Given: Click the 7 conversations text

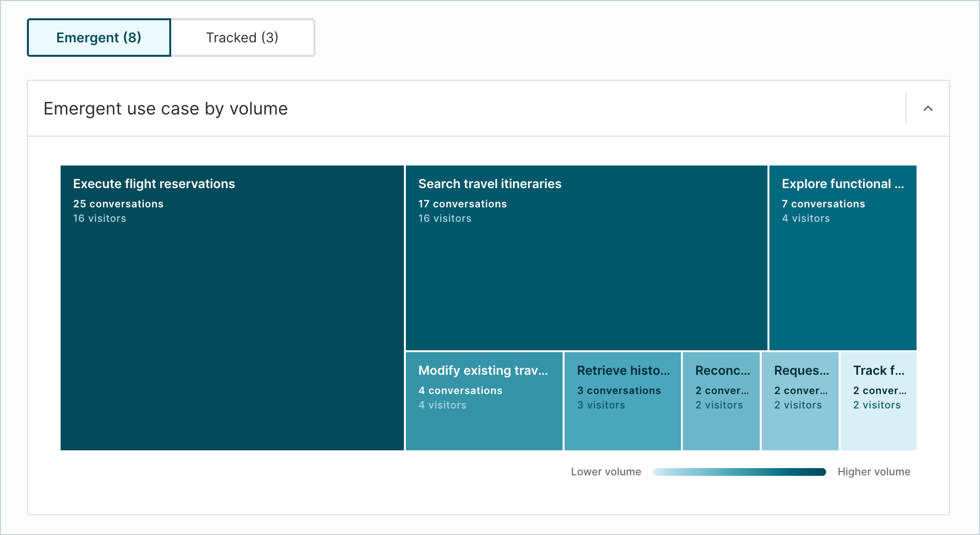Looking at the screenshot, I should click(x=824, y=204).
